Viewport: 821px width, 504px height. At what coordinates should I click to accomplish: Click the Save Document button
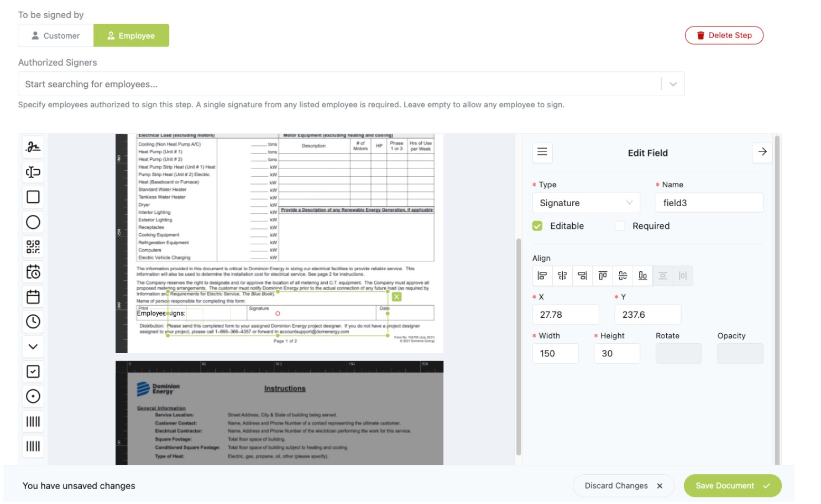(732, 485)
